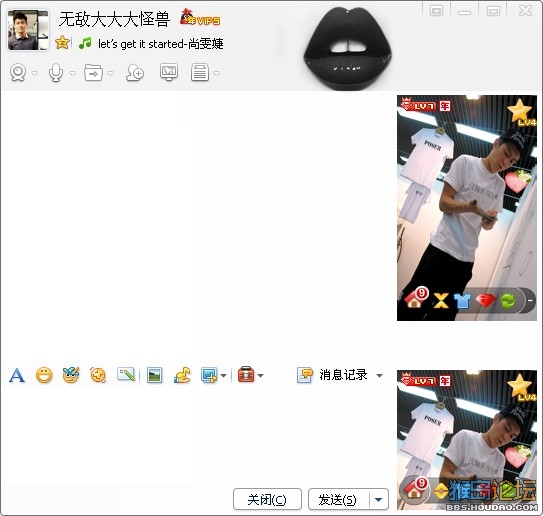Toggle the star favorite icon under nickname
The width and height of the screenshot is (543, 516).
click(x=62, y=43)
